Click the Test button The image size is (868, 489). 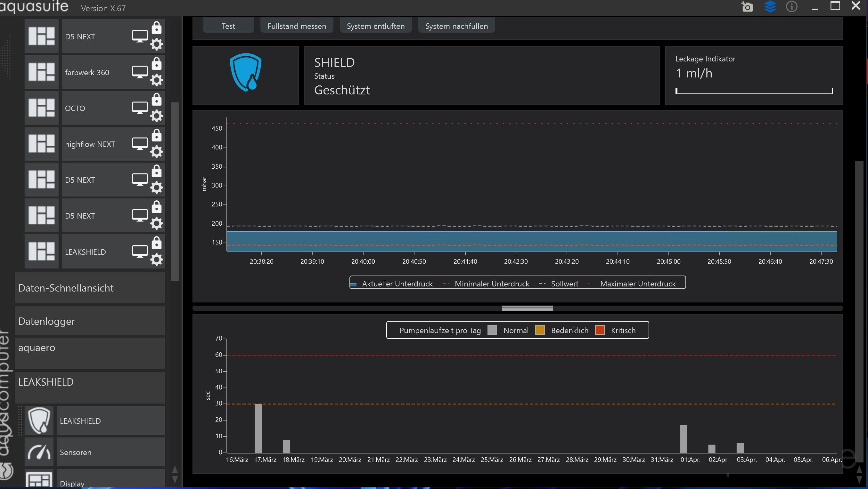228,26
